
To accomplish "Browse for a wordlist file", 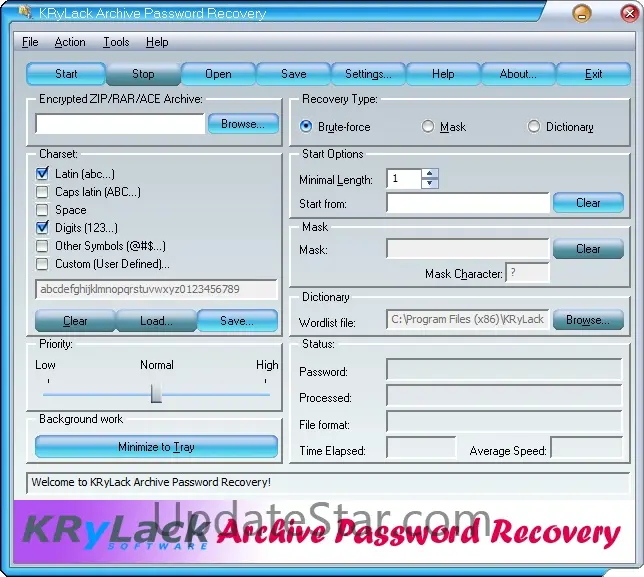I will click(588, 320).
